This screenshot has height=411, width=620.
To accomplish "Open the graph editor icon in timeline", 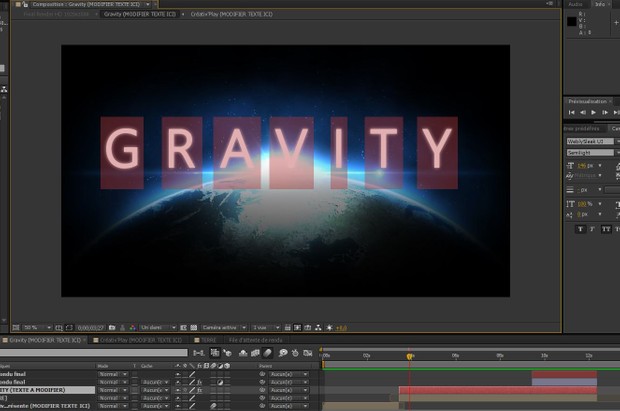I will click(x=308, y=353).
